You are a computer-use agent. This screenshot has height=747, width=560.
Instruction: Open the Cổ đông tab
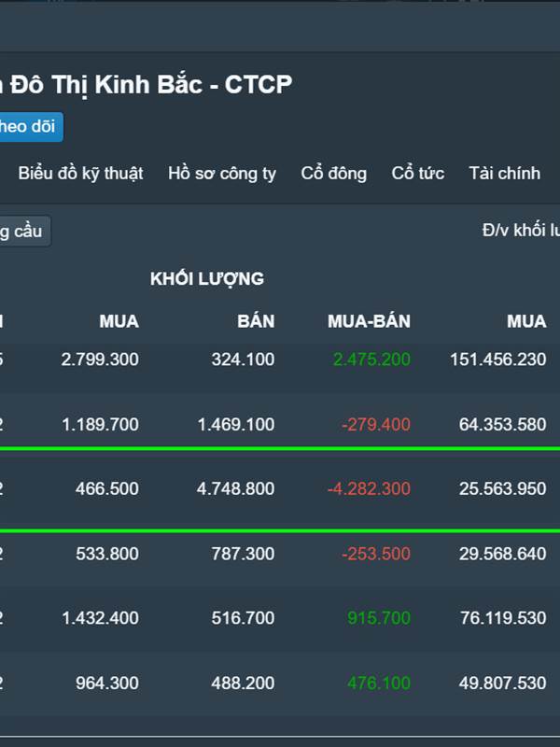(333, 174)
